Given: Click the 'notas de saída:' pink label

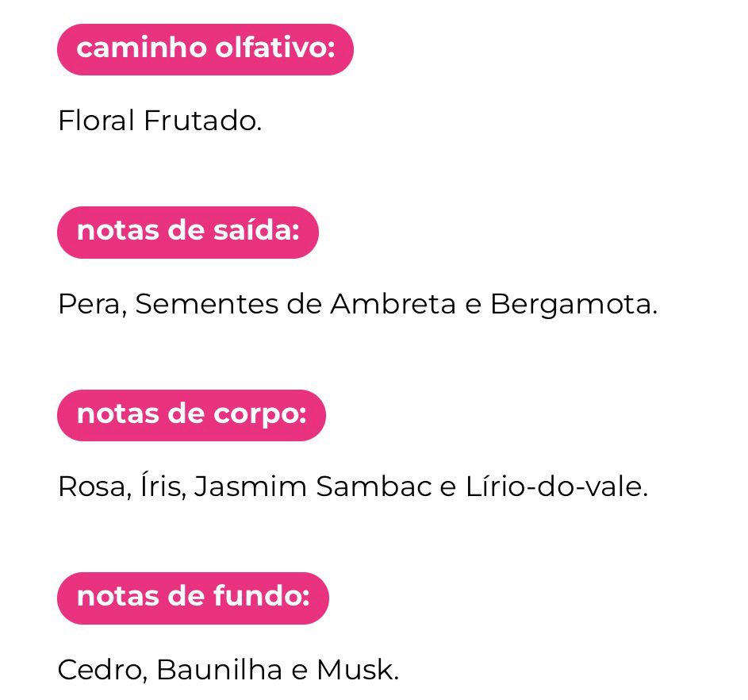Looking at the screenshot, I should coord(187,232).
